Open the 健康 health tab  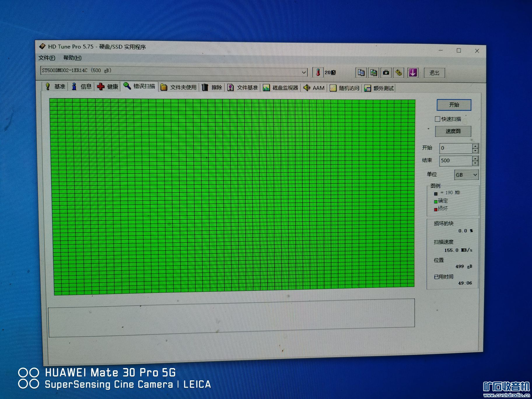[108, 87]
